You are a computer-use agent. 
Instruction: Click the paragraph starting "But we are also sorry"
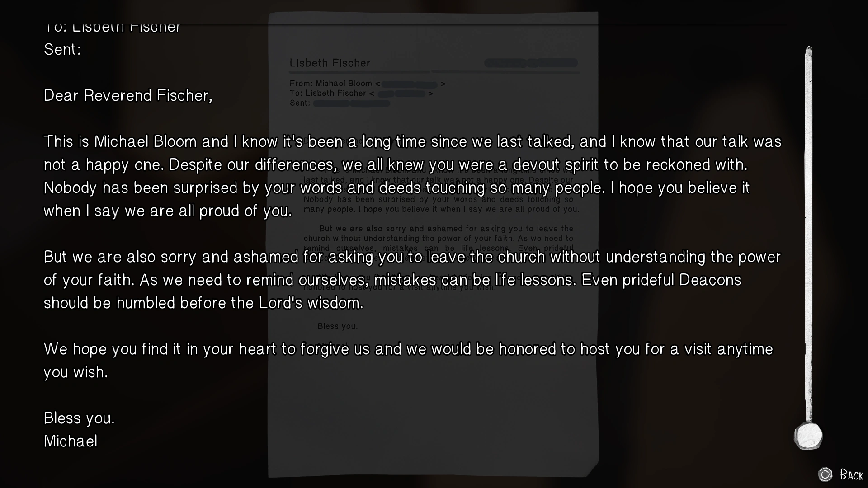(x=412, y=280)
